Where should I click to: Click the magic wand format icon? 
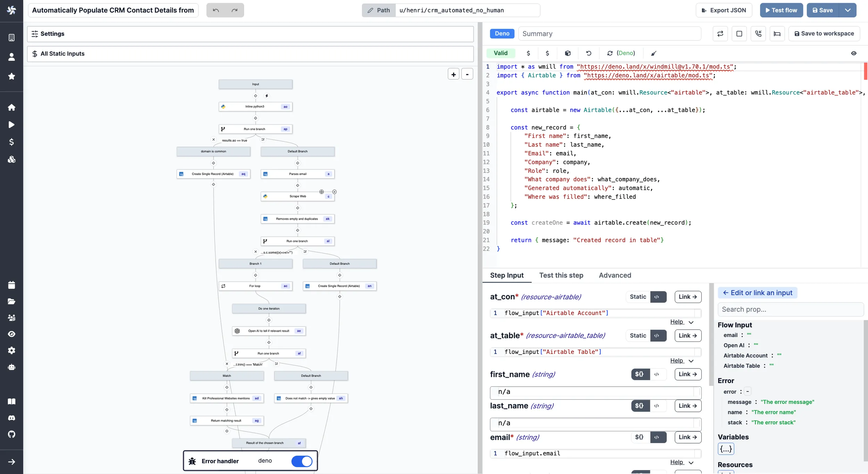(653, 53)
